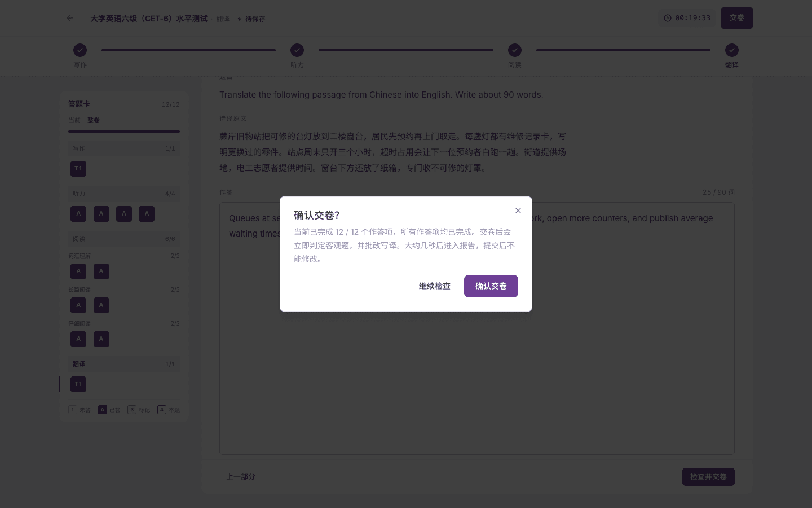This screenshot has height=508, width=812.
Task: Open translation question T1 in answer card
Action: 78,384
